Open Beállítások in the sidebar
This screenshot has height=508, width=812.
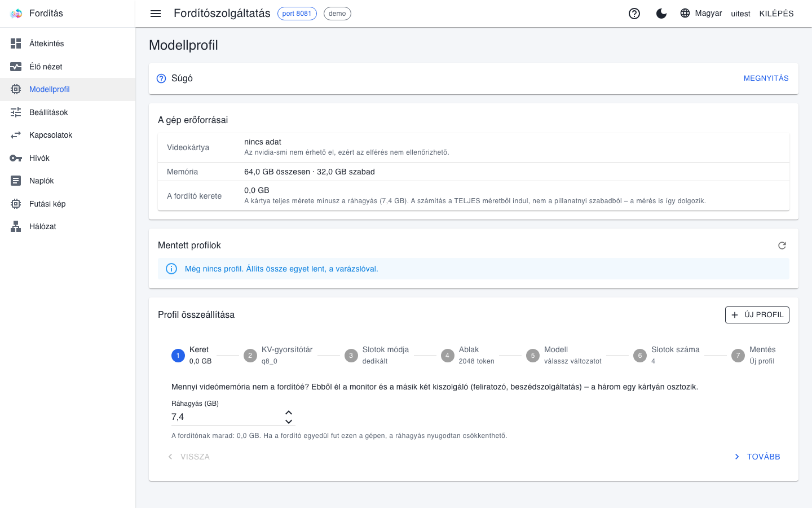point(68,112)
